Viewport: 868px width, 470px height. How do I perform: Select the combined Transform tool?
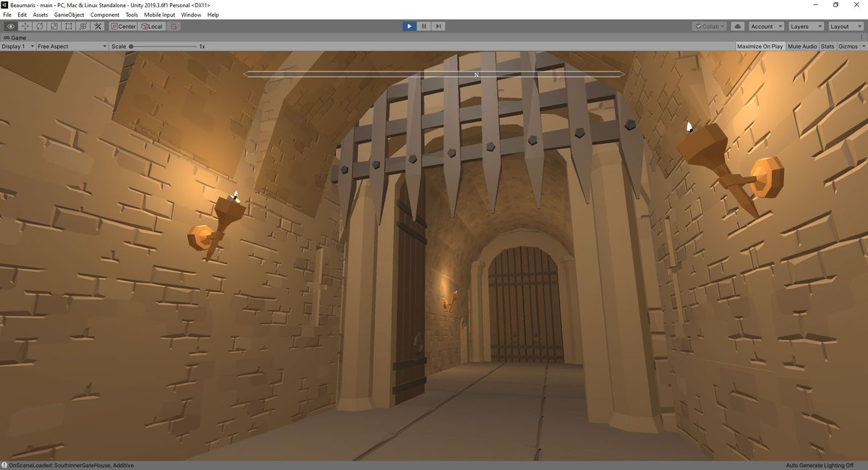click(x=83, y=26)
